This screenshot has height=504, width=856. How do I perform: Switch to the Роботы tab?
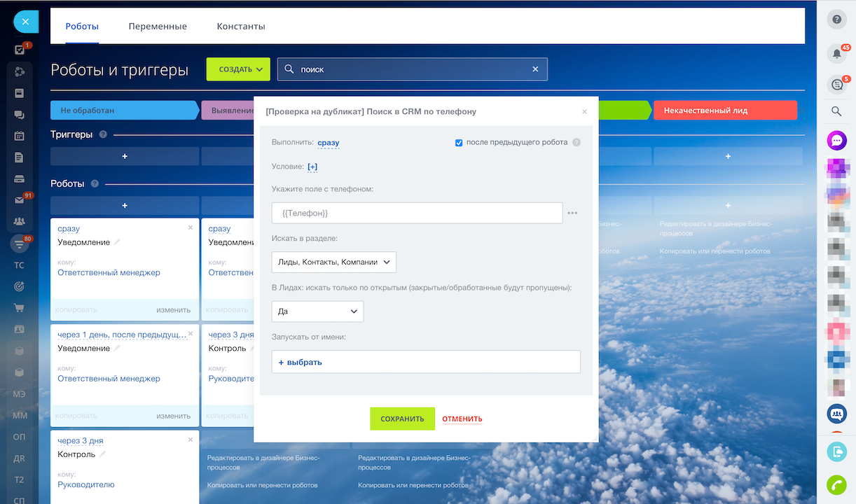82,27
